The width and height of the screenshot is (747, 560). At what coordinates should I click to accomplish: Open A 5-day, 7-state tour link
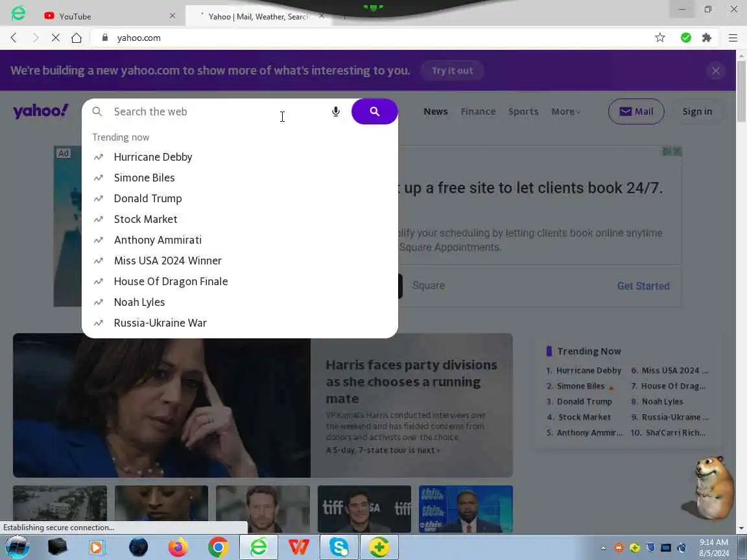coord(383,450)
